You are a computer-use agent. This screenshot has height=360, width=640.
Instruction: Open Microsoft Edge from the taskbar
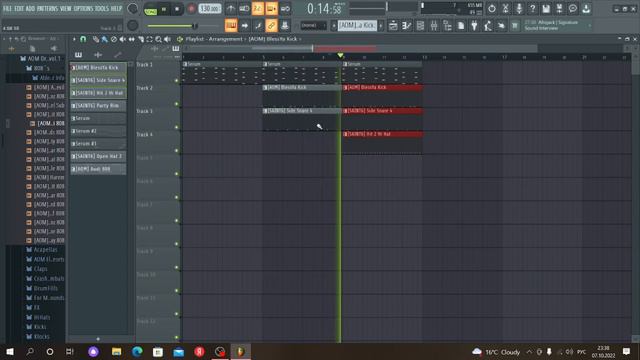pos(137,351)
